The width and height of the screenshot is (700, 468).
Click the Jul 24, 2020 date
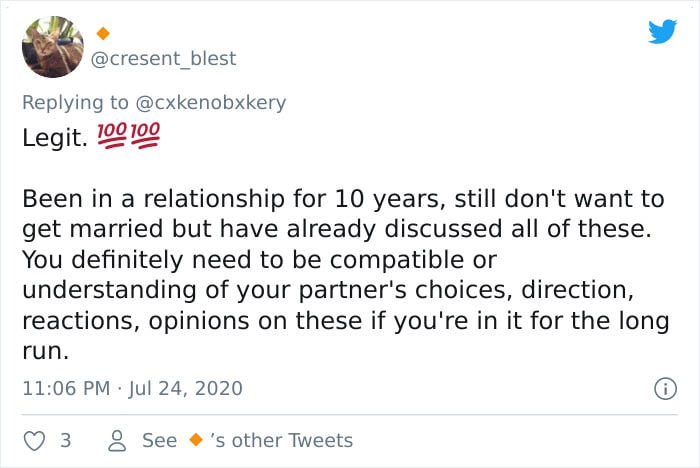(185, 388)
